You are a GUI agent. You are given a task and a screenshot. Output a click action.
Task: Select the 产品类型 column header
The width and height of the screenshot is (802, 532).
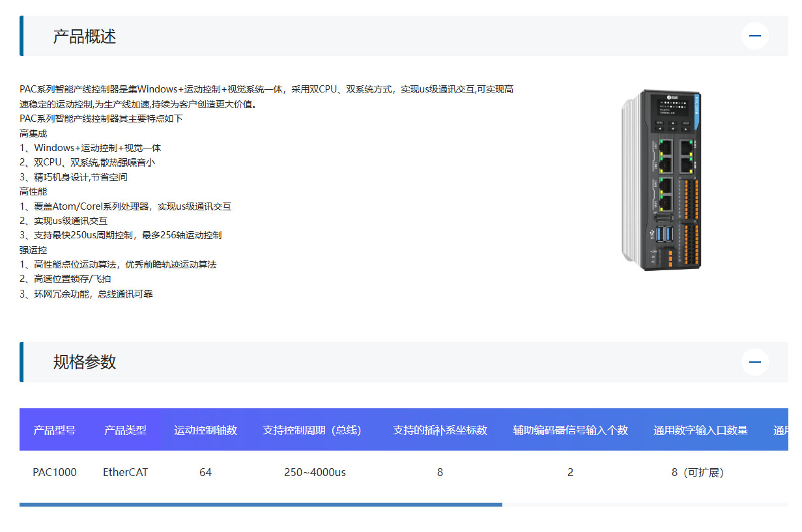(x=125, y=430)
